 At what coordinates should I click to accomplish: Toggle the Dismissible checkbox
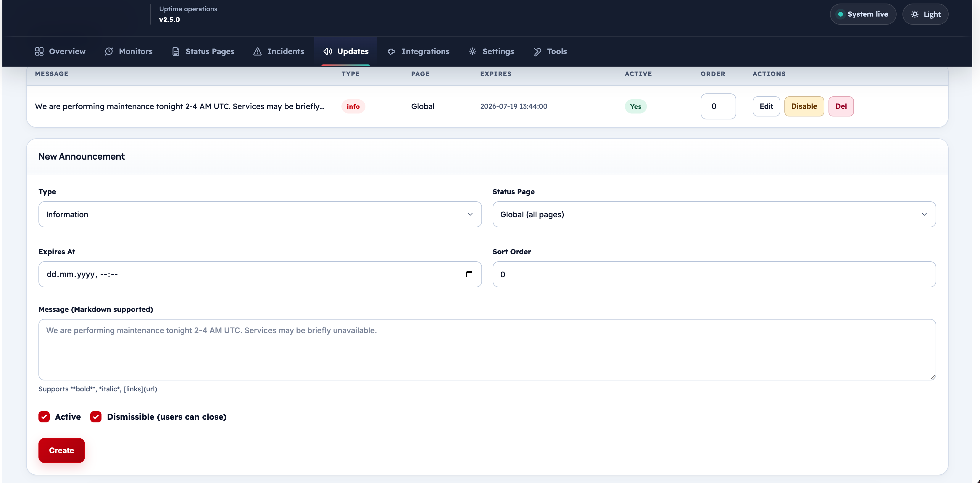pyautogui.click(x=96, y=416)
